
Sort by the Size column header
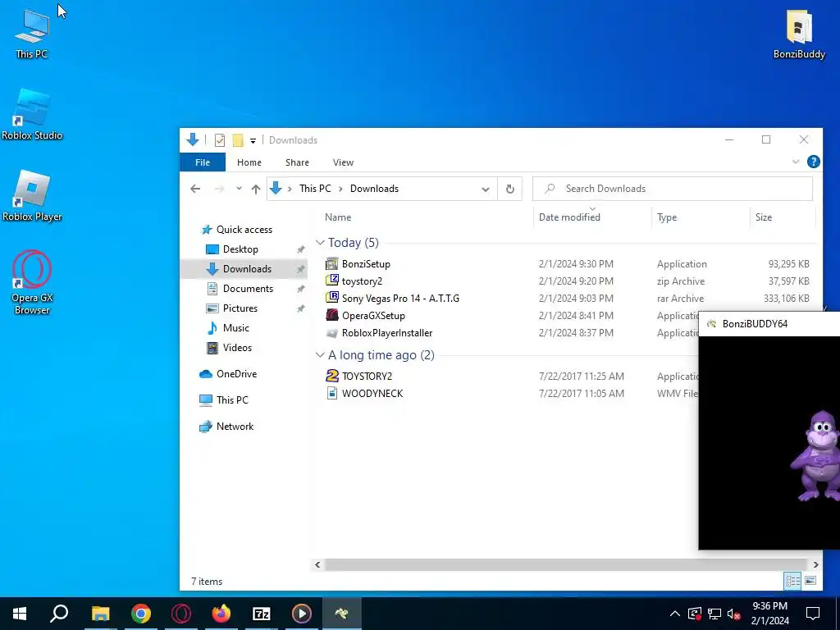point(764,217)
